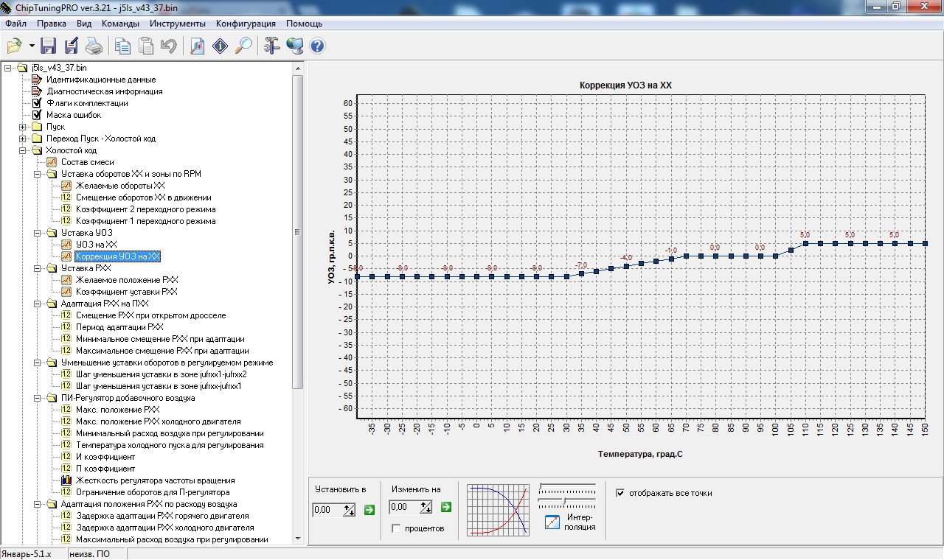This screenshot has width=944, height=560.
Task: Expand 'Переход Пуск - Холостой ход' node
Action: pos(23,139)
